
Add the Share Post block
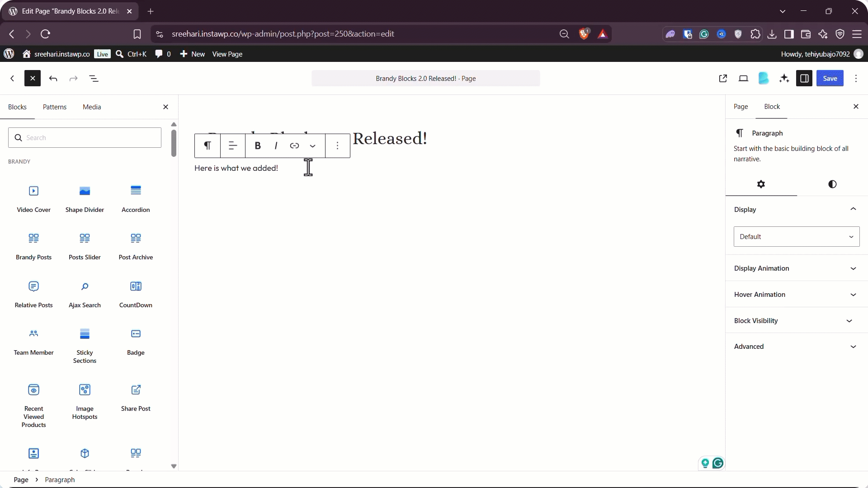tap(136, 398)
